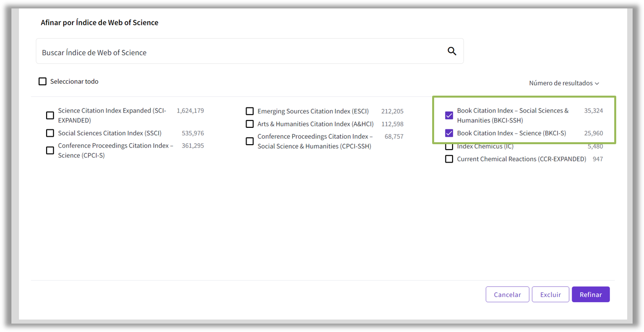Click the Excluir button
The height and width of the screenshot is (332, 644).
coord(550,294)
